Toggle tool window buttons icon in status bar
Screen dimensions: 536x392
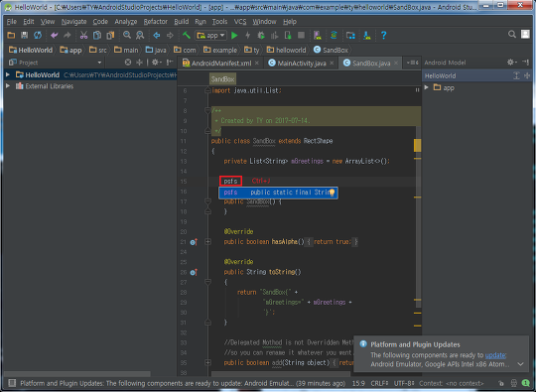(x=12, y=383)
